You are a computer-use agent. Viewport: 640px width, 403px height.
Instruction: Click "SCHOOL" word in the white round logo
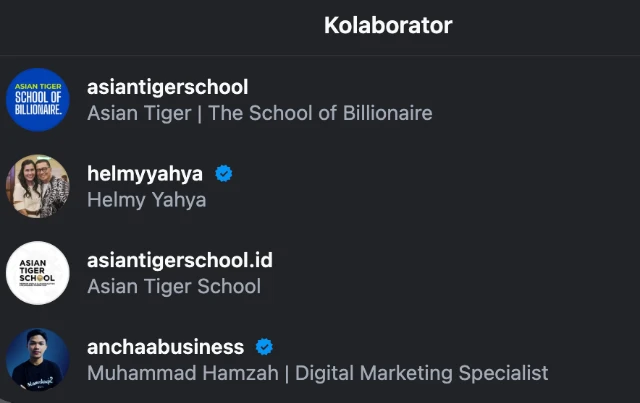pyautogui.click(x=38, y=277)
